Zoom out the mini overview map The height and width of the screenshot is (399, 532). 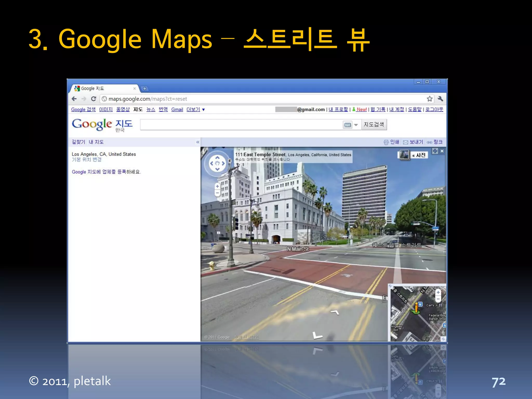pos(438,299)
